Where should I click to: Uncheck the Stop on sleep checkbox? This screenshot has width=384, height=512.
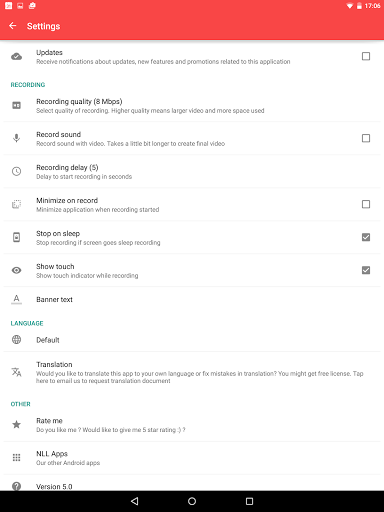pos(366,237)
